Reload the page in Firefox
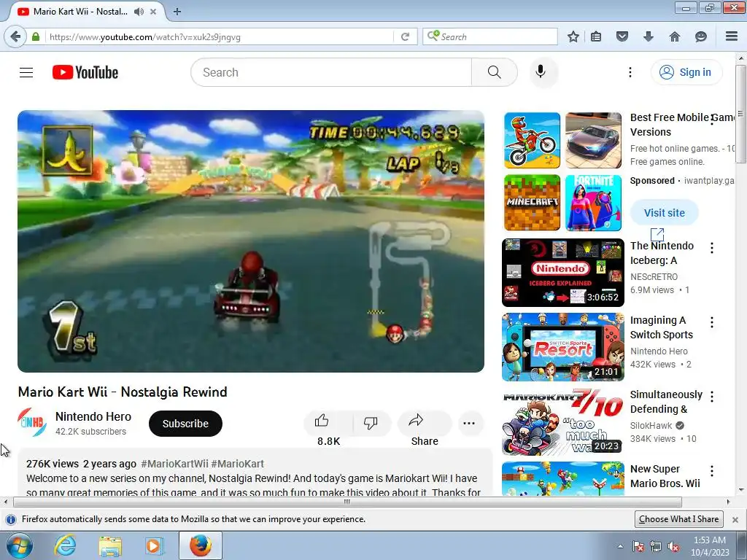Screen dimensions: 747x560 pos(405,36)
